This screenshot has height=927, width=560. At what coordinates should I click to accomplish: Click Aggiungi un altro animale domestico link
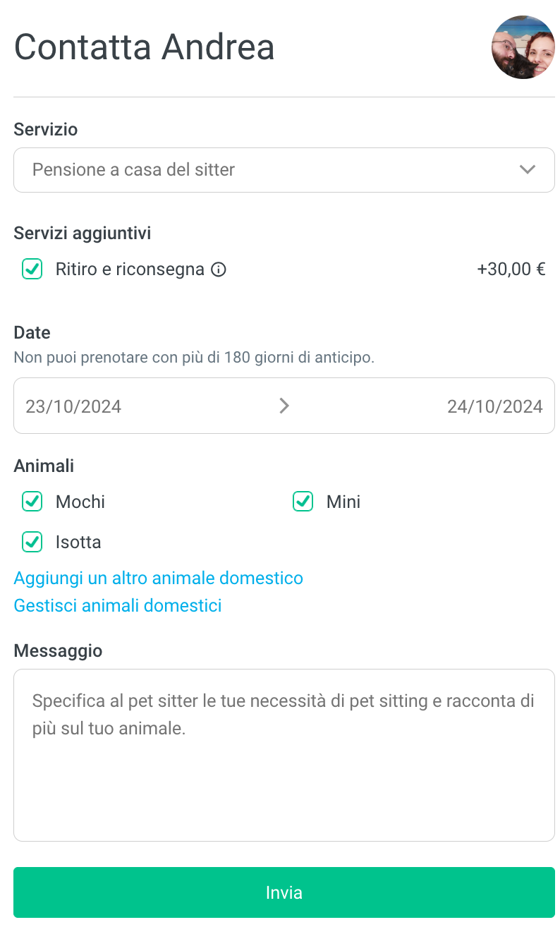coord(159,578)
